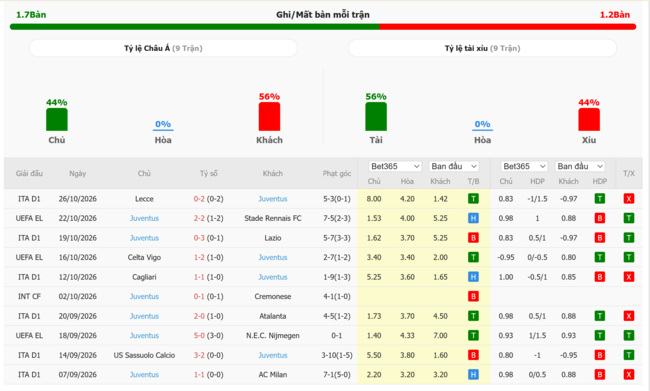Open Juventus link in Lazio row
Image resolution: width=650 pixels, height=391 pixels.
[144, 238]
